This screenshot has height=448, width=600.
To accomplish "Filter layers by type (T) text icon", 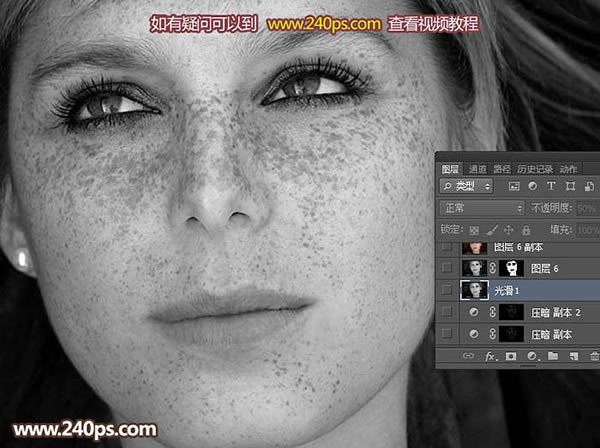I will [x=551, y=186].
